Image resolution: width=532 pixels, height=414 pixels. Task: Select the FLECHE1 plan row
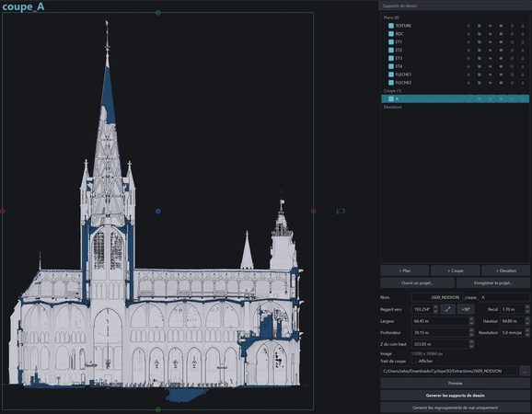click(455, 75)
